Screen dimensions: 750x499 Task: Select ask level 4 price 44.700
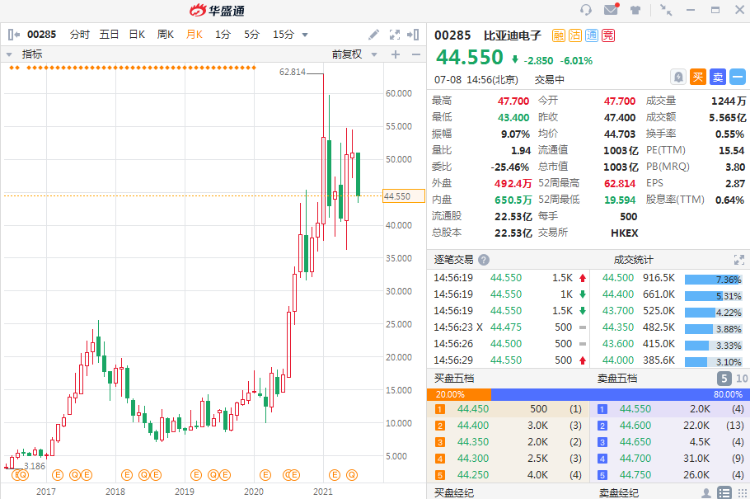[x=635, y=458]
